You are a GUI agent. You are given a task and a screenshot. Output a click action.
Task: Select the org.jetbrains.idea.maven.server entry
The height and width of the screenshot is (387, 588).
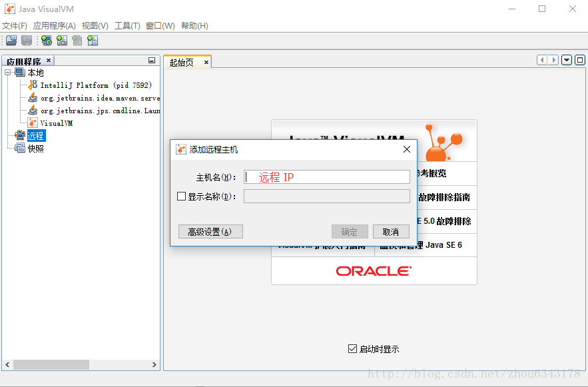tap(100, 98)
